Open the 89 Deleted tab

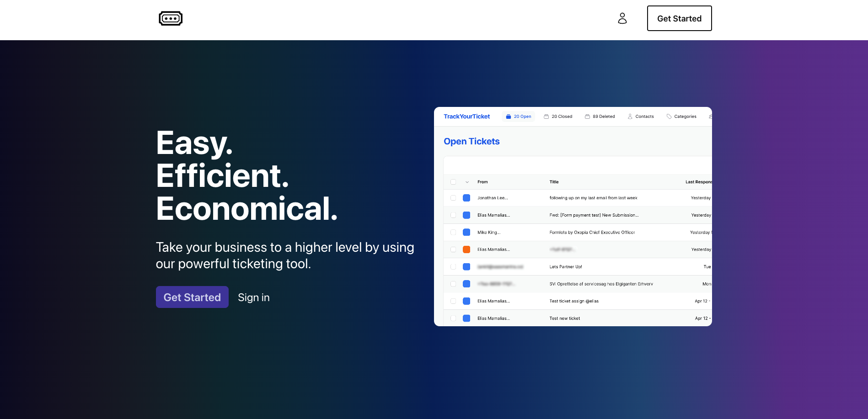coord(603,117)
